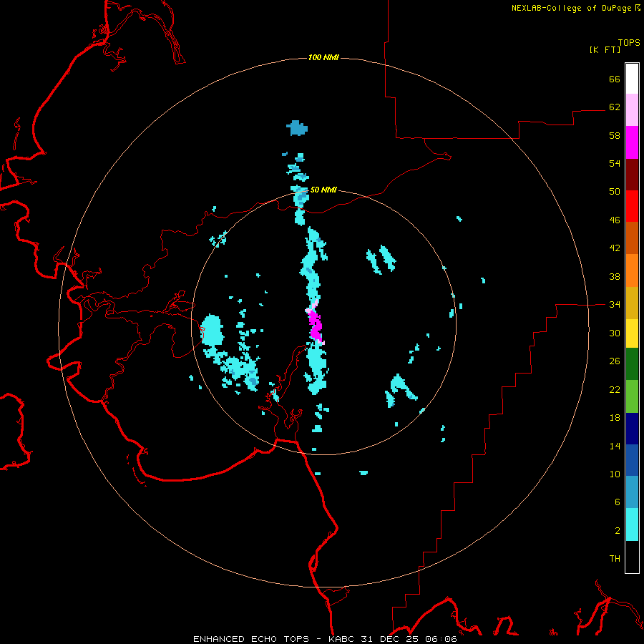Click the 'TH' scale label

click(x=615, y=558)
